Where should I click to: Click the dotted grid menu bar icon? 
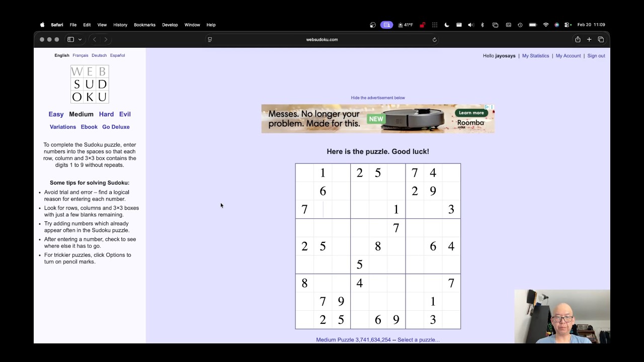pos(435,25)
